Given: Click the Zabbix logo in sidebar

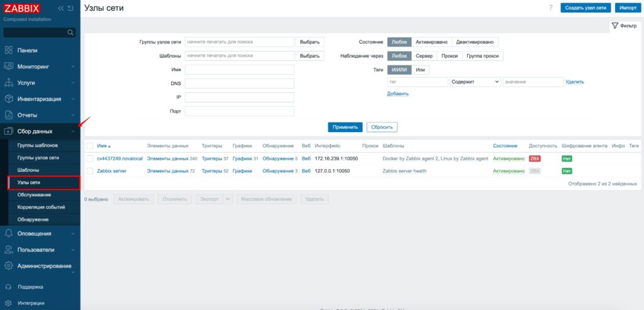Looking at the screenshot, I should click(22, 9).
